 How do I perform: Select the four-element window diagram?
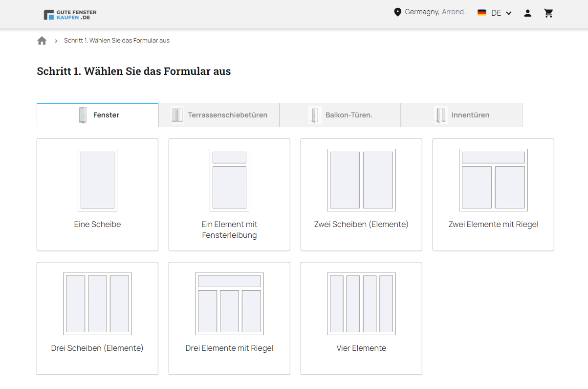tap(361, 304)
